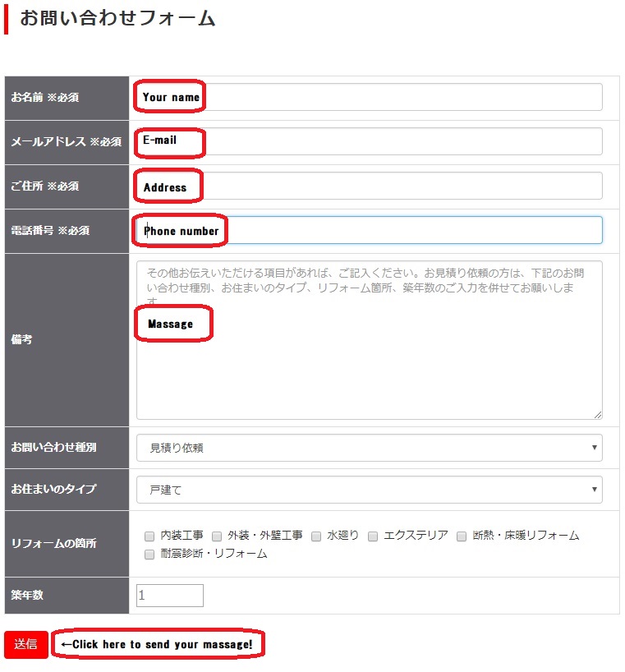The height and width of the screenshot is (672, 625).
Task: Click the 電話番号 ※必須 field label
Action: coord(50,231)
